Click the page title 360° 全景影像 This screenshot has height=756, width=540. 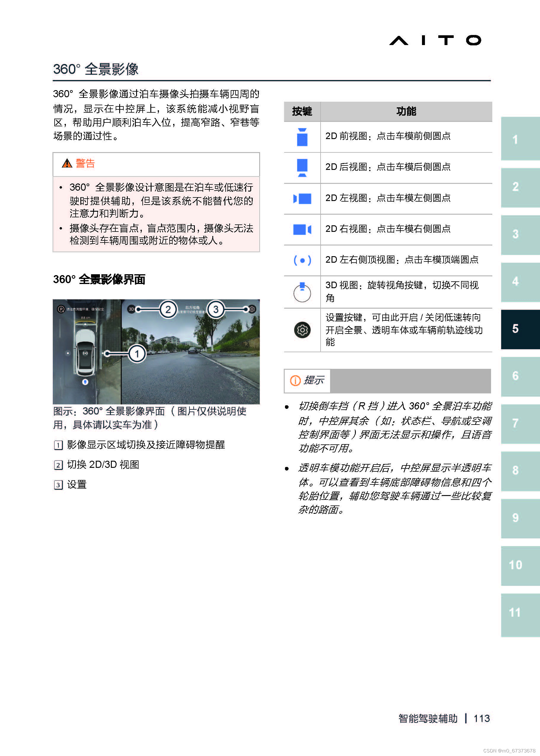(x=96, y=69)
